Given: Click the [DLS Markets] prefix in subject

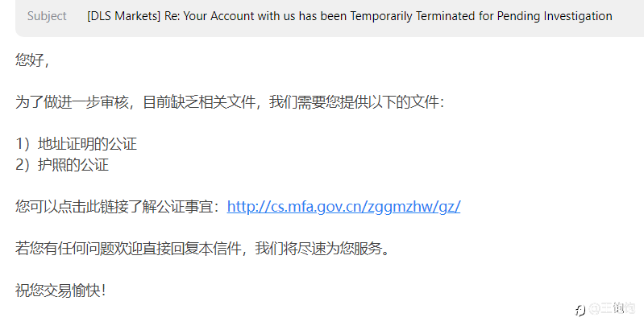Looking at the screenshot, I should [x=123, y=16].
